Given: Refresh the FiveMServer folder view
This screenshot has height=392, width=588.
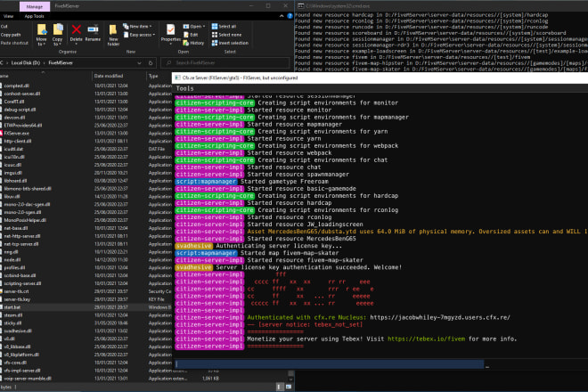Looking at the screenshot, I should (151, 63).
